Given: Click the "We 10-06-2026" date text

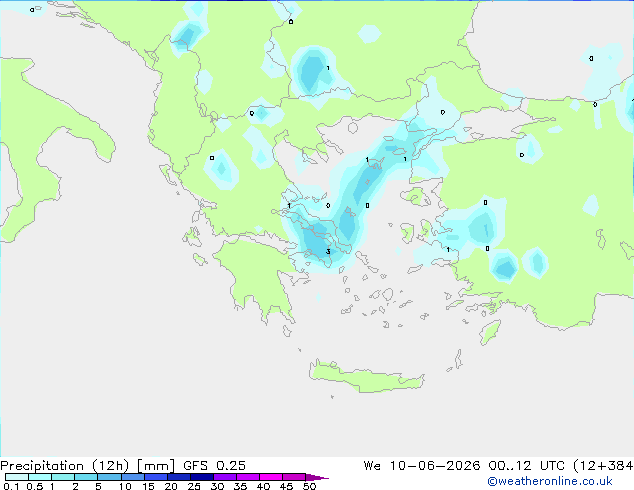Looking at the screenshot, I should (422, 466).
